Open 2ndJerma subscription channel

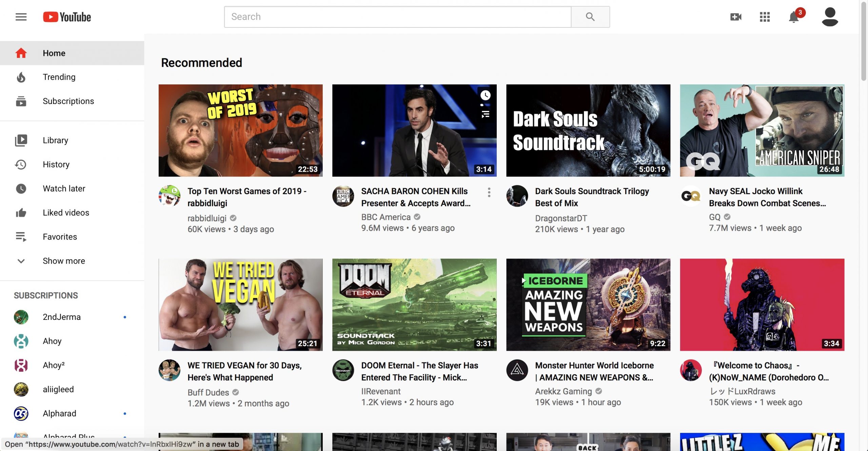[72, 317]
